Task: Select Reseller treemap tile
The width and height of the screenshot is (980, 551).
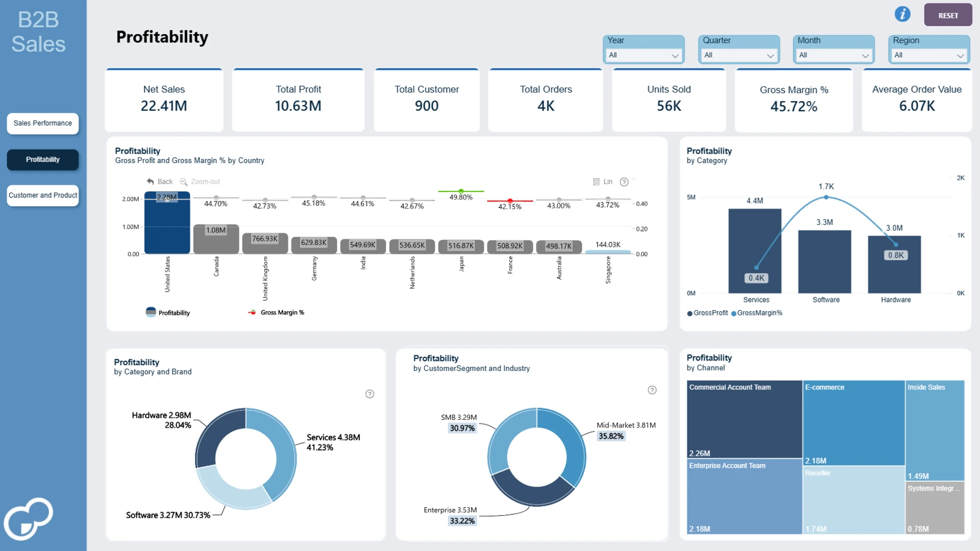Action: point(854,500)
